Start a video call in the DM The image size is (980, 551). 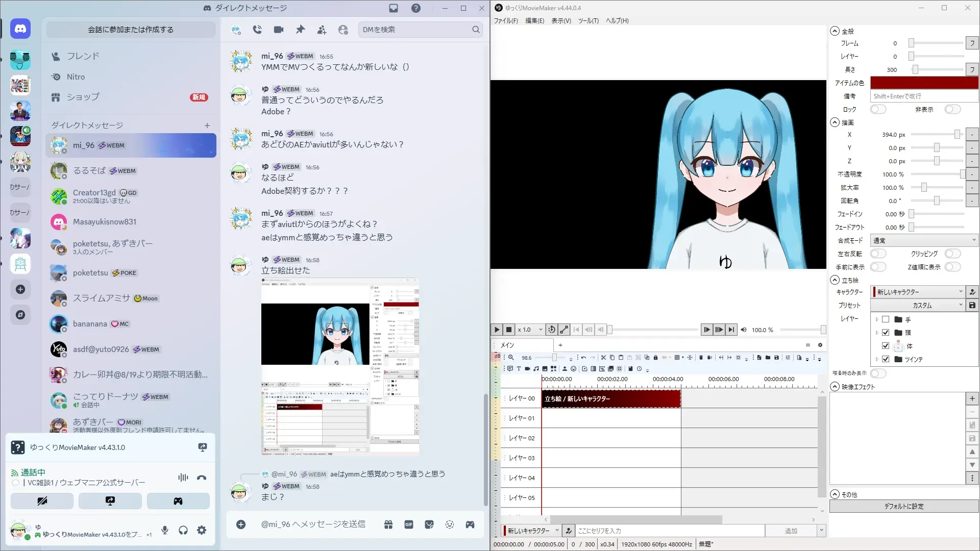click(279, 30)
